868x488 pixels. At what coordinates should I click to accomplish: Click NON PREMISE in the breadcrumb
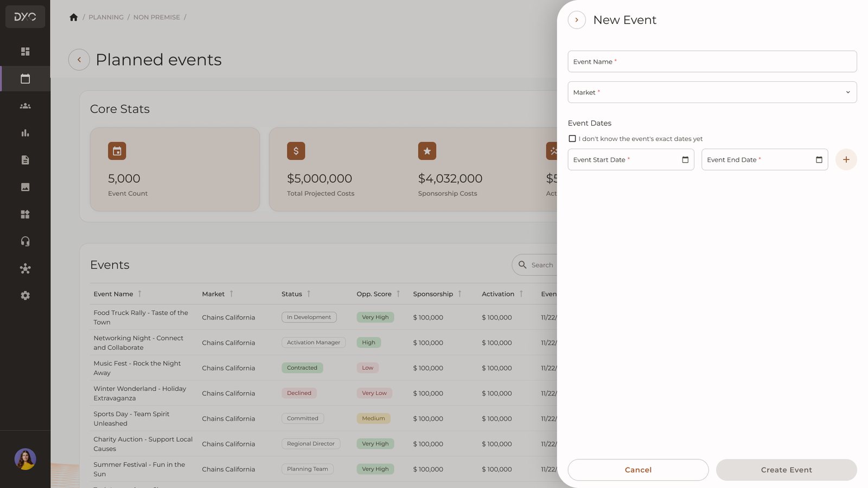tap(157, 17)
